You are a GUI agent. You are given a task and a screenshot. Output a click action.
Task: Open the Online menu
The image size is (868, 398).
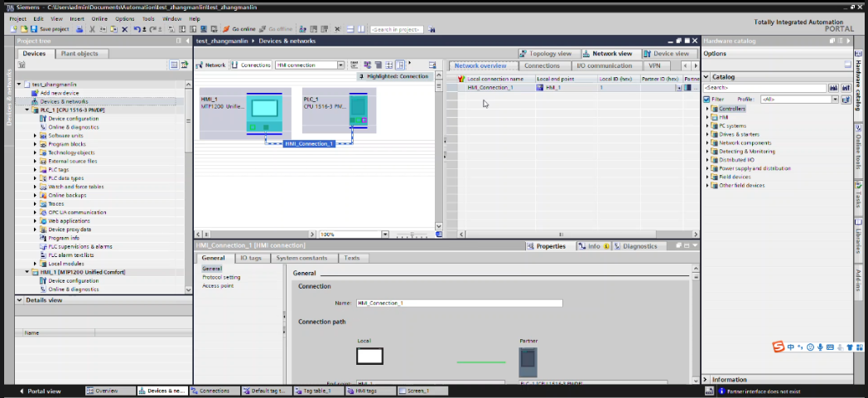[99, 19]
